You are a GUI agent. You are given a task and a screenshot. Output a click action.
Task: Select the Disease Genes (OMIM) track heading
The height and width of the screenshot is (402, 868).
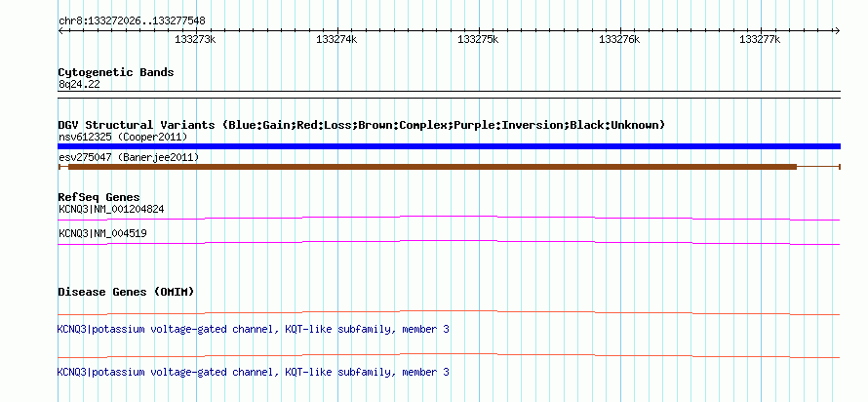click(126, 292)
